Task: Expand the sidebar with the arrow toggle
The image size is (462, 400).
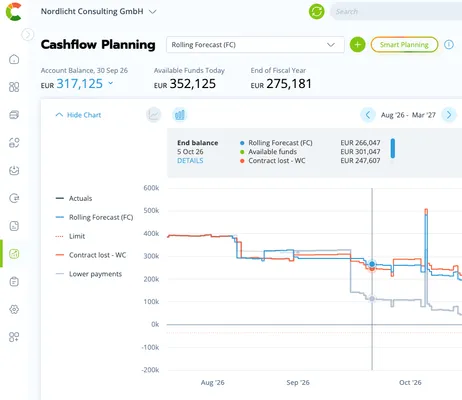Action: [x=28, y=34]
